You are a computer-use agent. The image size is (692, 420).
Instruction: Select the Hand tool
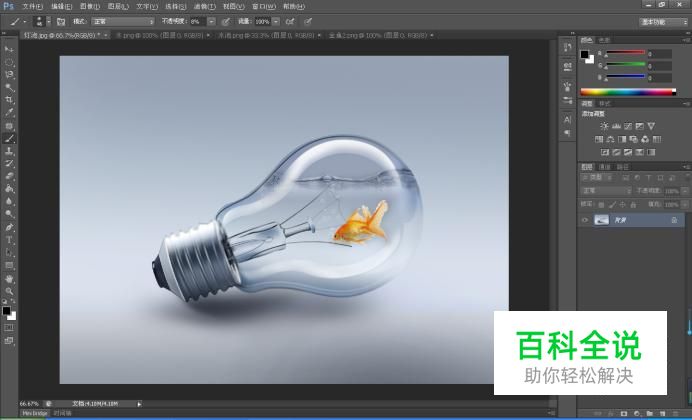(x=9, y=279)
